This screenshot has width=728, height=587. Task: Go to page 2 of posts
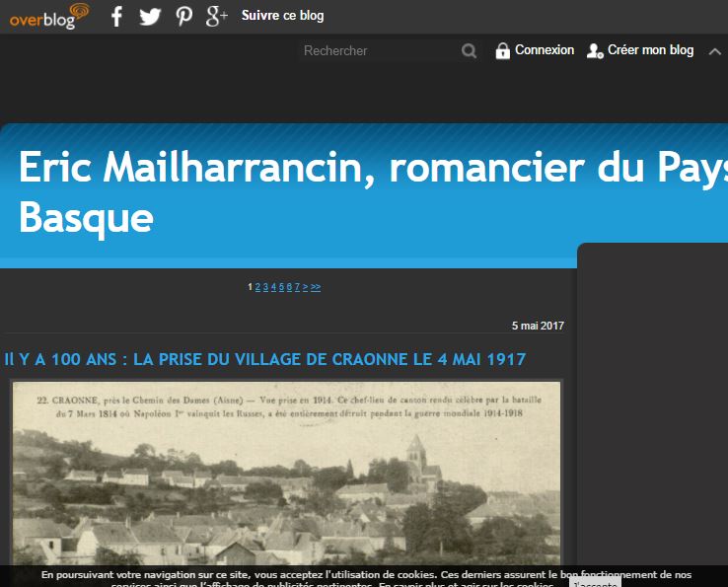257,287
